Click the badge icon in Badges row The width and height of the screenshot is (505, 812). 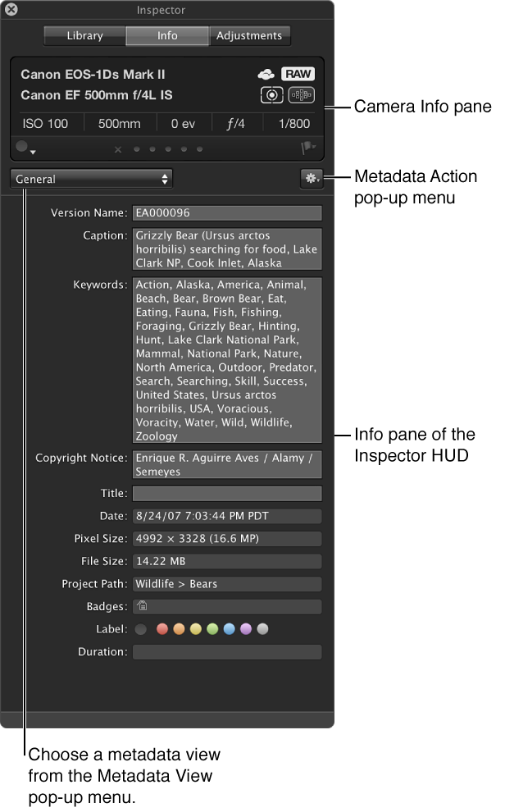pos(143,606)
